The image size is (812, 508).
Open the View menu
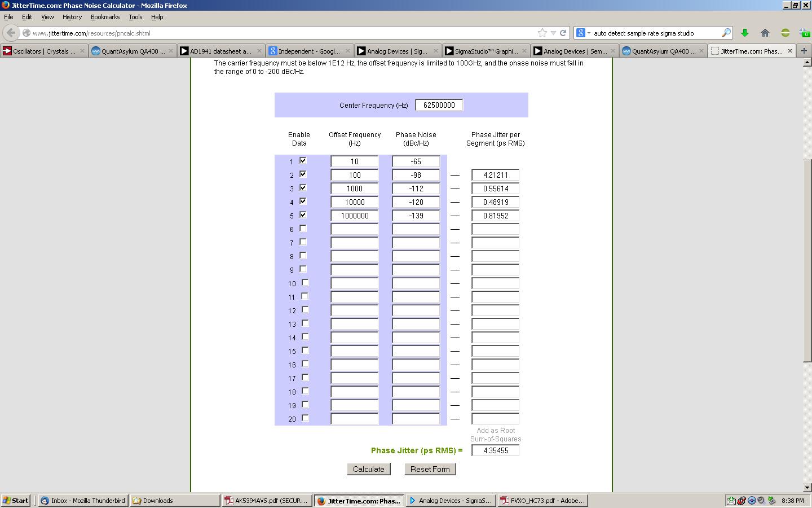point(47,17)
